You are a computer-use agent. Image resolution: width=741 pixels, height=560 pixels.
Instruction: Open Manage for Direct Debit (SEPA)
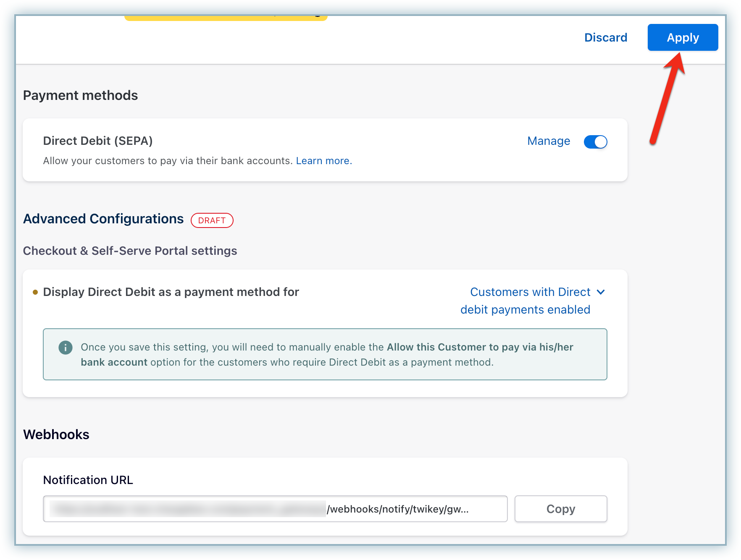tap(548, 141)
